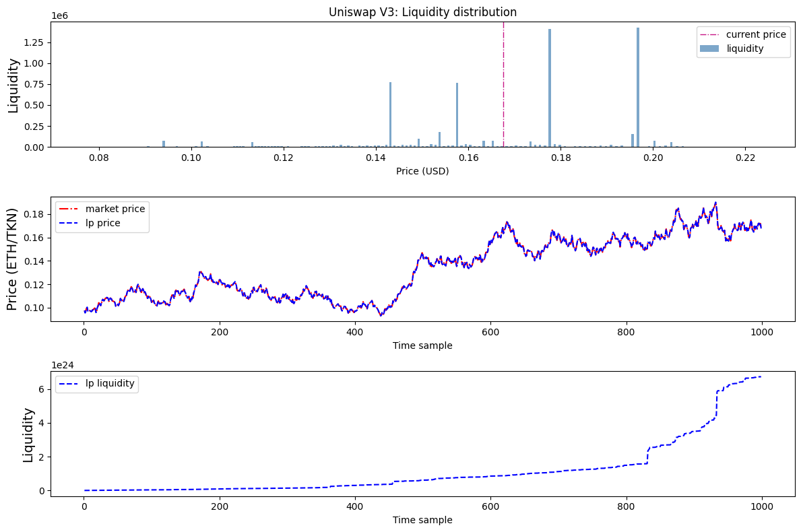Click the 'lp price' legend entry
The height and width of the screenshot is (532, 801).
coord(90,223)
